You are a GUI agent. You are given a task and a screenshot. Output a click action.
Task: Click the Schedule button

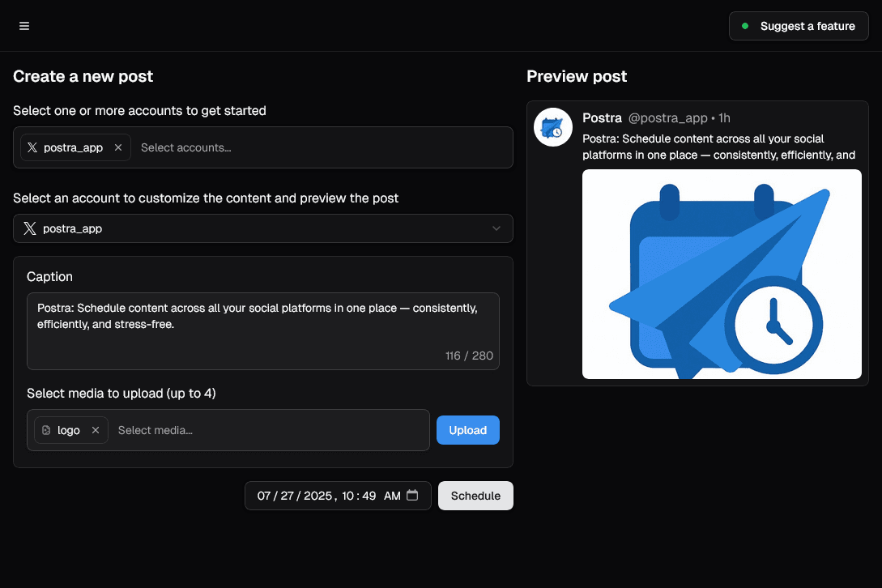pyautogui.click(x=475, y=496)
